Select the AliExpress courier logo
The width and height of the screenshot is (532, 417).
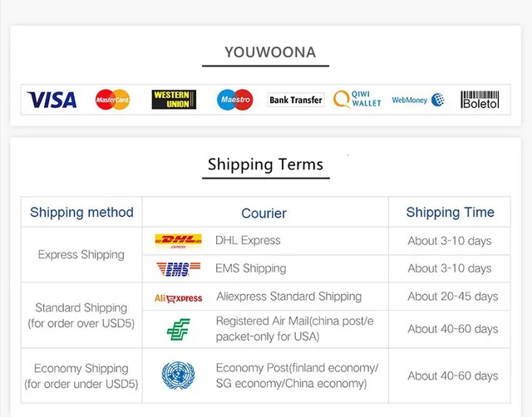(x=178, y=297)
